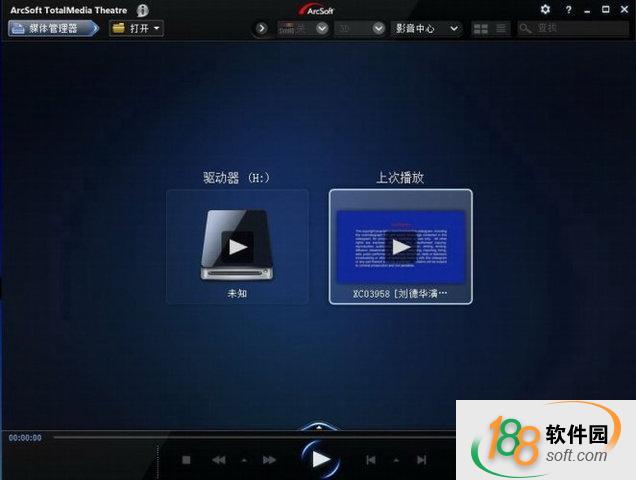Click the info icon beside the app title
The image size is (636, 480).
(142, 9)
